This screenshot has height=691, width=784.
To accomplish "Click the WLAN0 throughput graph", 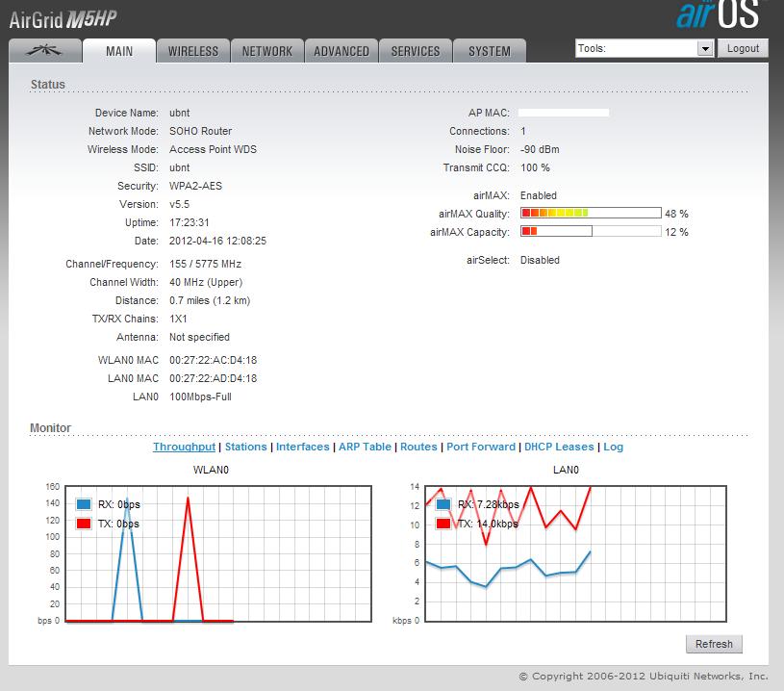I will pos(218,553).
